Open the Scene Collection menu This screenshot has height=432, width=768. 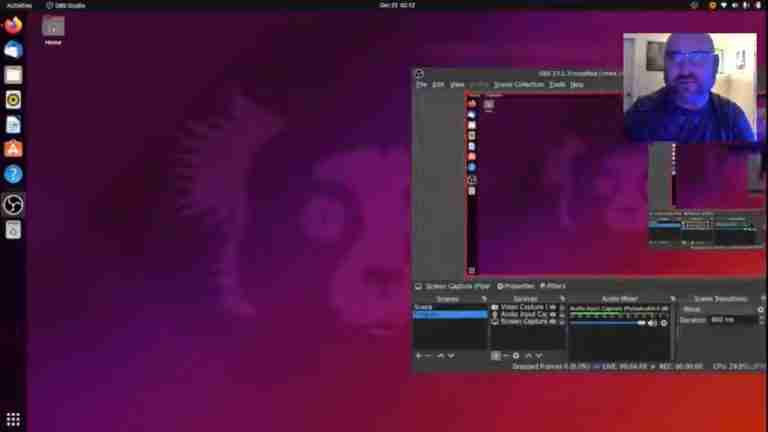(x=519, y=85)
